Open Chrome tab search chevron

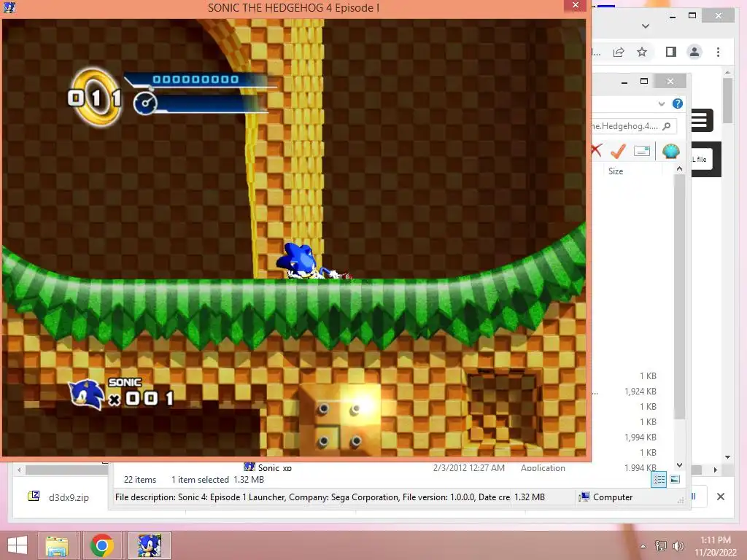[x=646, y=26]
